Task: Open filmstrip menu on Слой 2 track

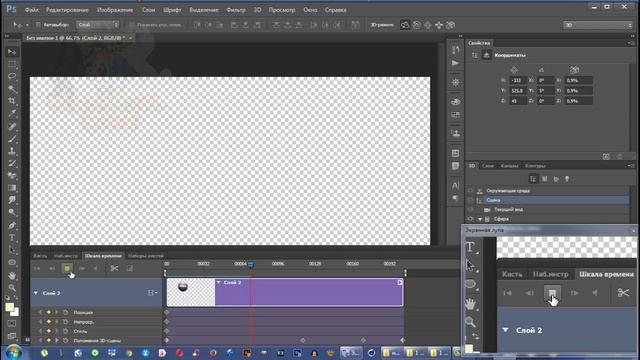Action: pos(152,293)
